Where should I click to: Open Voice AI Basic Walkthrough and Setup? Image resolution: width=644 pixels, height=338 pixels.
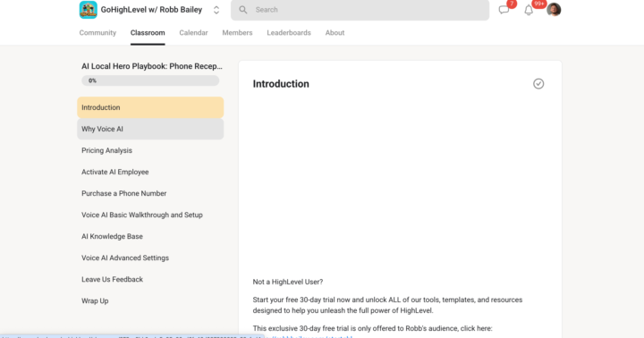[x=150, y=215]
